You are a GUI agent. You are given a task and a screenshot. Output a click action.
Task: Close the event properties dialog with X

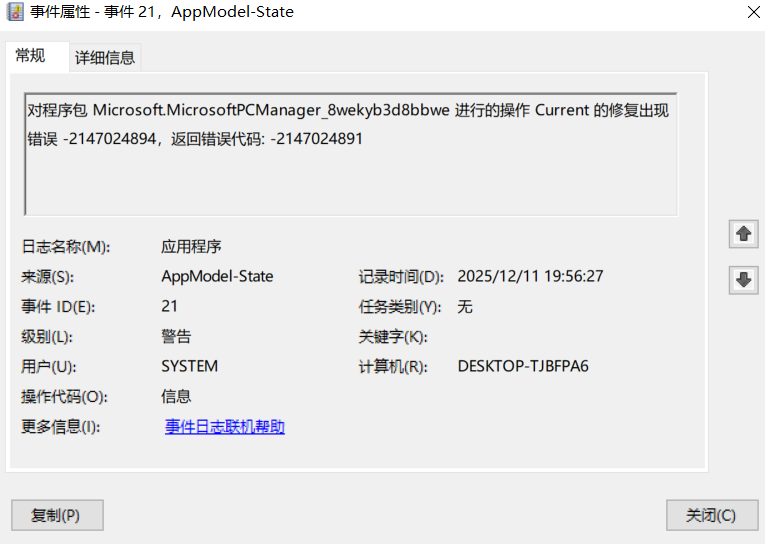(754, 12)
